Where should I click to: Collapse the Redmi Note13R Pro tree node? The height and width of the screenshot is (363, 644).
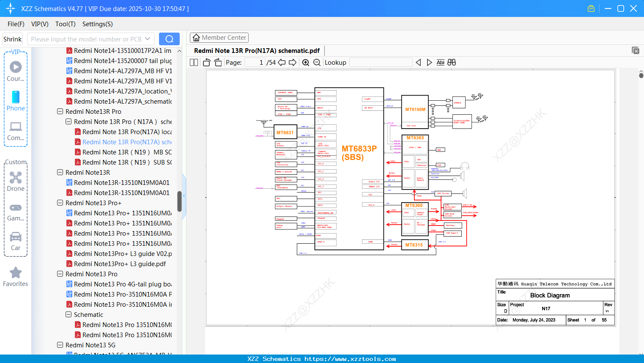[60, 111]
